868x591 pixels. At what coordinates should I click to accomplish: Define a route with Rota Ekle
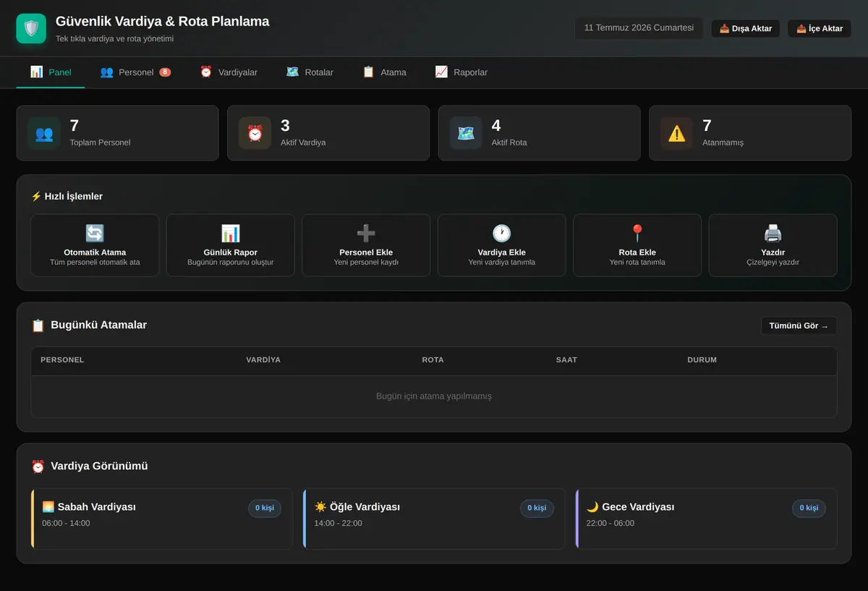pos(637,245)
